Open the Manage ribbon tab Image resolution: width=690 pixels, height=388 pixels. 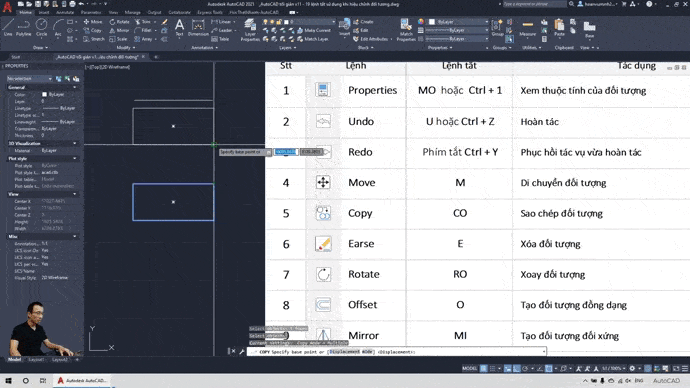coord(132,12)
